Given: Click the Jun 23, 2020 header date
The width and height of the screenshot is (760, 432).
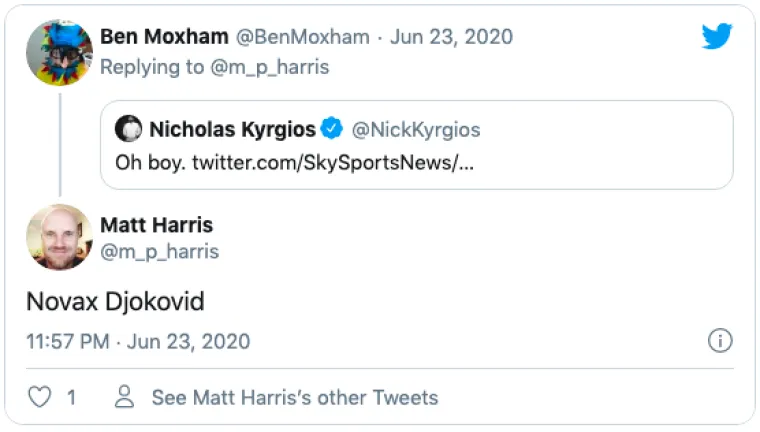Looking at the screenshot, I should click(x=451, y=37).
